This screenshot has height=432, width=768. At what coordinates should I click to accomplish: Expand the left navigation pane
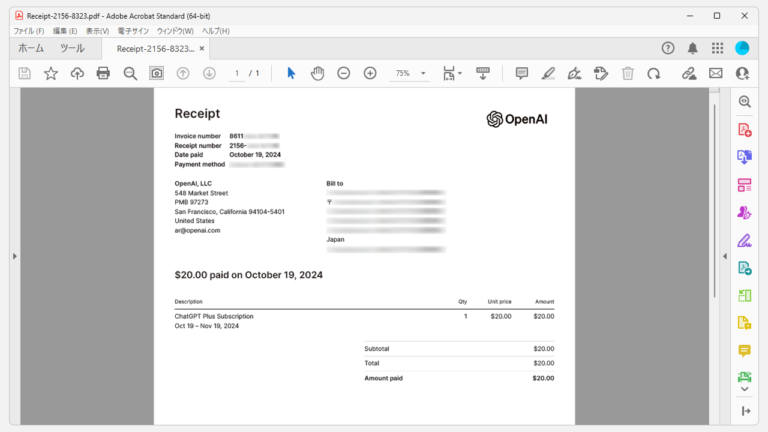15,257
